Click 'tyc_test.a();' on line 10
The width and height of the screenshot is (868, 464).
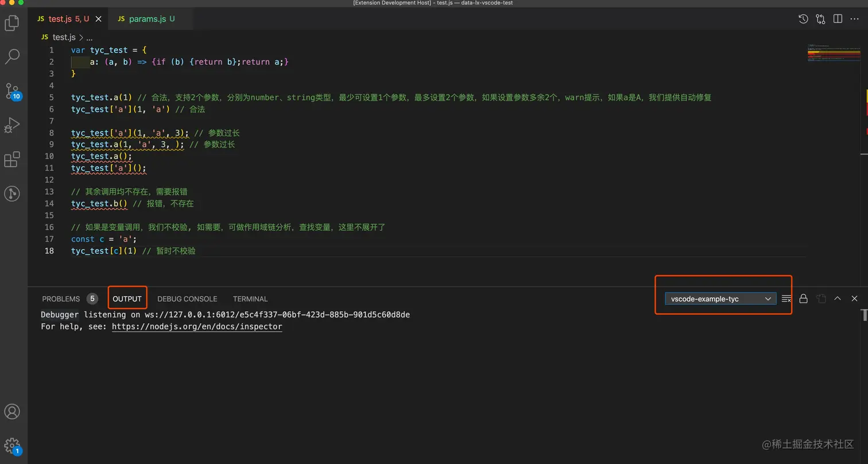[x=102, y=156]
